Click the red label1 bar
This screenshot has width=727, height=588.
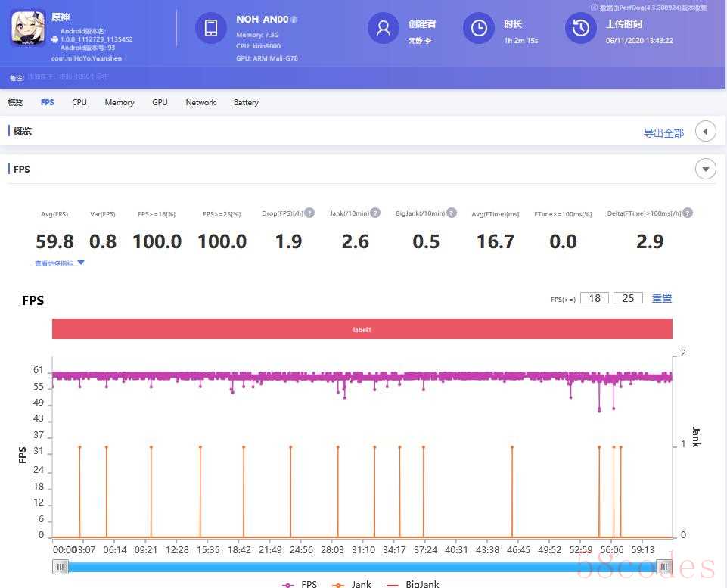pos(362,328)
